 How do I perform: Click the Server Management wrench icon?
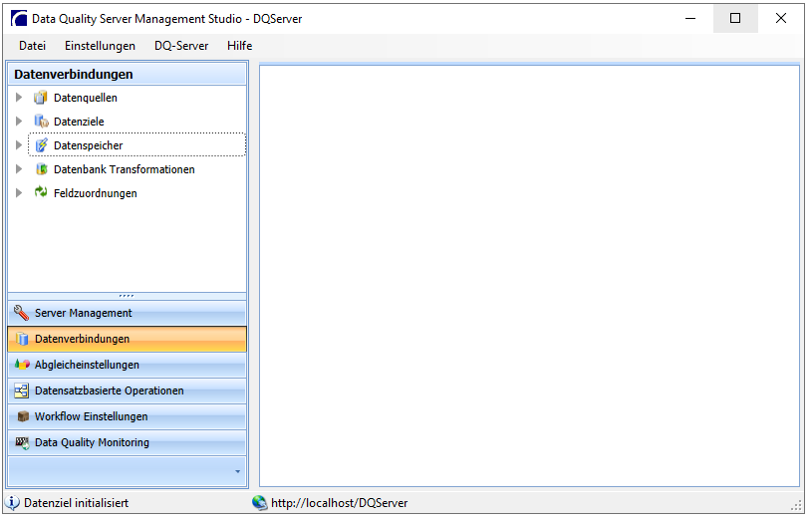coord(21,313)
